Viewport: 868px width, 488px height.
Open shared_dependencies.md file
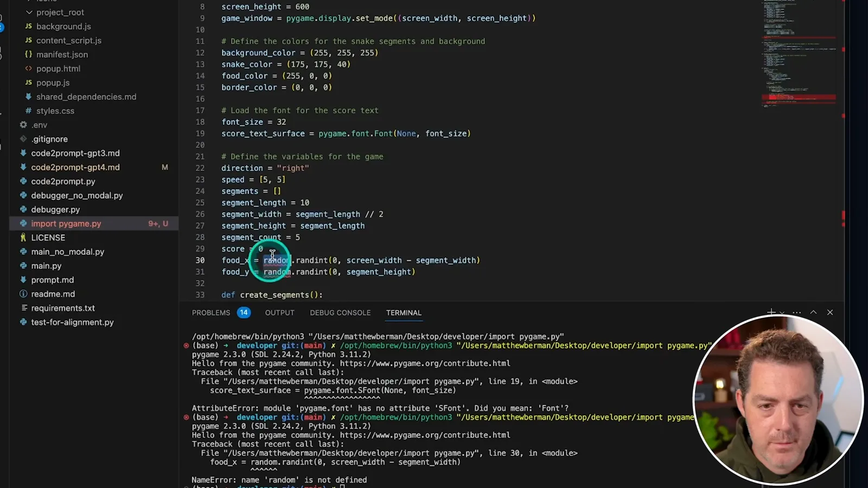click(86, 97)
